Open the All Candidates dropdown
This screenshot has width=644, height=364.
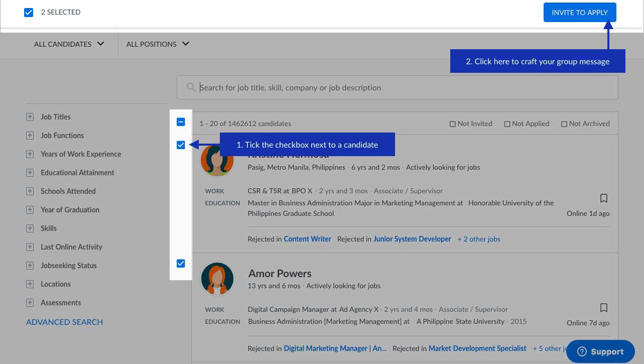pyautogui.click(x=69, y=44)
